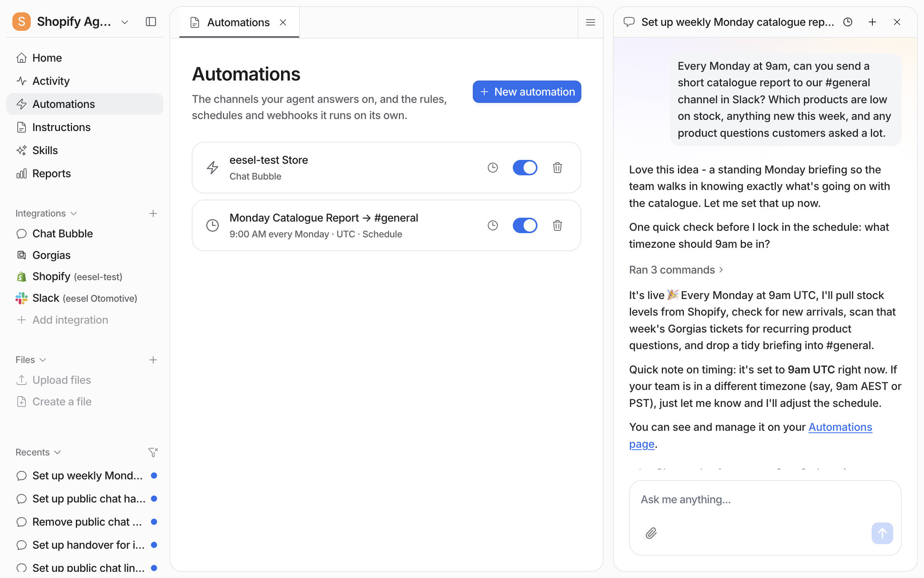Click the send message arrow button
Viewport: 924px width, 578px height.
click(x=882, y=533)
